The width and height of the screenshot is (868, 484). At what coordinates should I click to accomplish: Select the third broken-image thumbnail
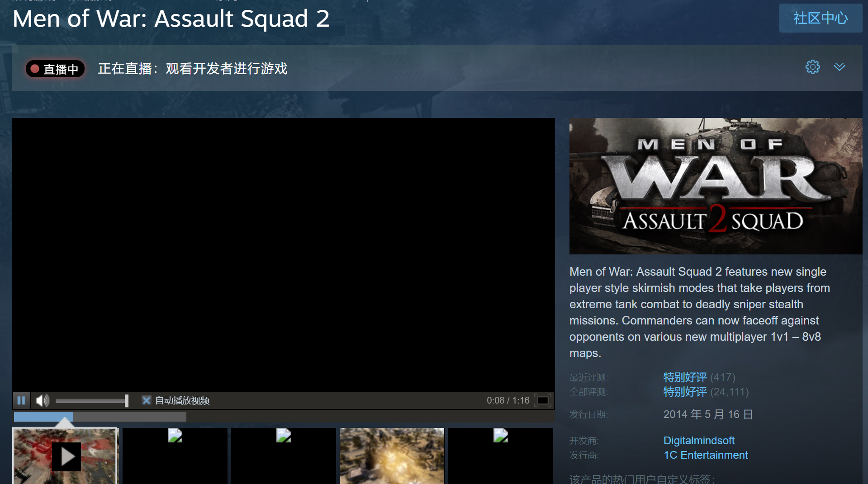point(284,456)
